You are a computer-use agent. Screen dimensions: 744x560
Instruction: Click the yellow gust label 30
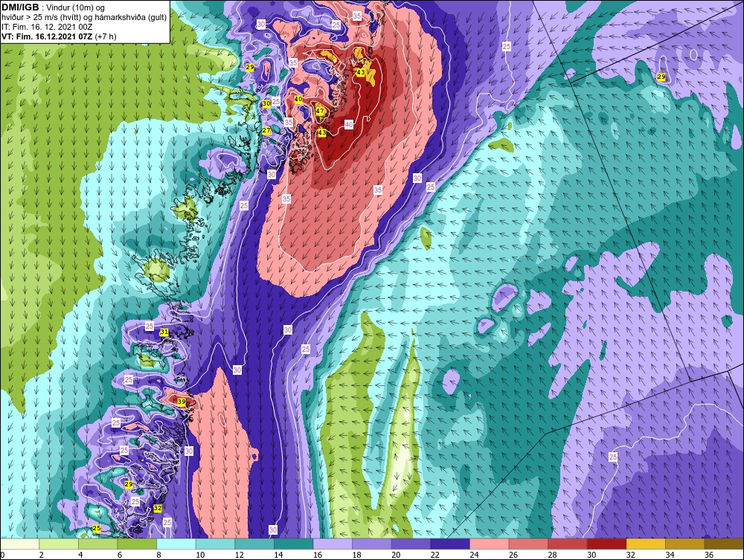click(x=266, y=103)
